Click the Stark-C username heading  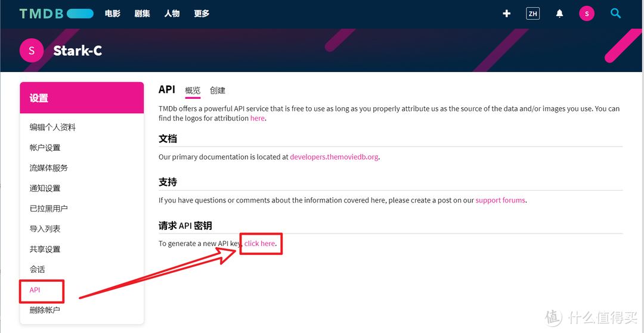(x=78, y=51)
